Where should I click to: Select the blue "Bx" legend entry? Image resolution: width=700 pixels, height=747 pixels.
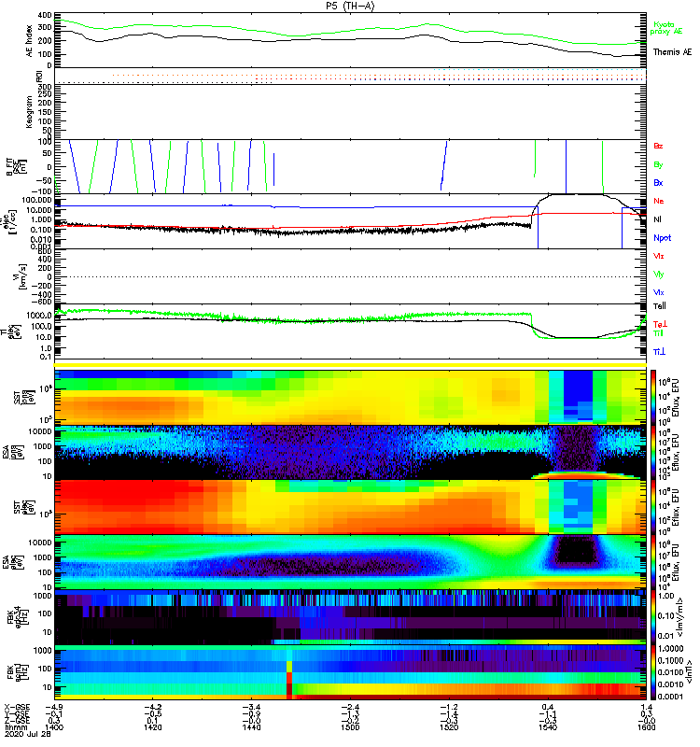click(x=658, y=183)
